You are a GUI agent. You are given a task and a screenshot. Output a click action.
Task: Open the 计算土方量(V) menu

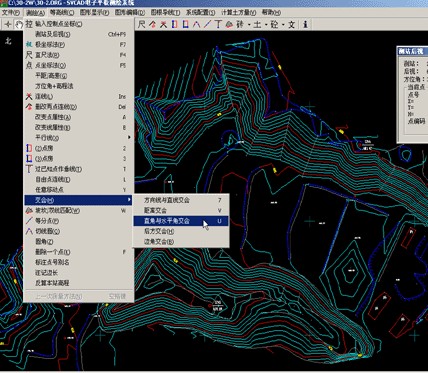point(239,13)
